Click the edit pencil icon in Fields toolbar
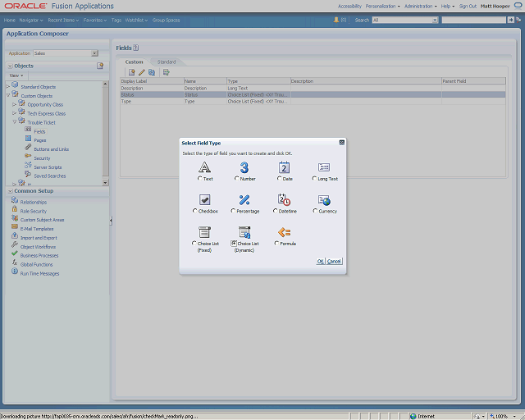This screenshot has height=420, width=525. [x=142, y=72]
